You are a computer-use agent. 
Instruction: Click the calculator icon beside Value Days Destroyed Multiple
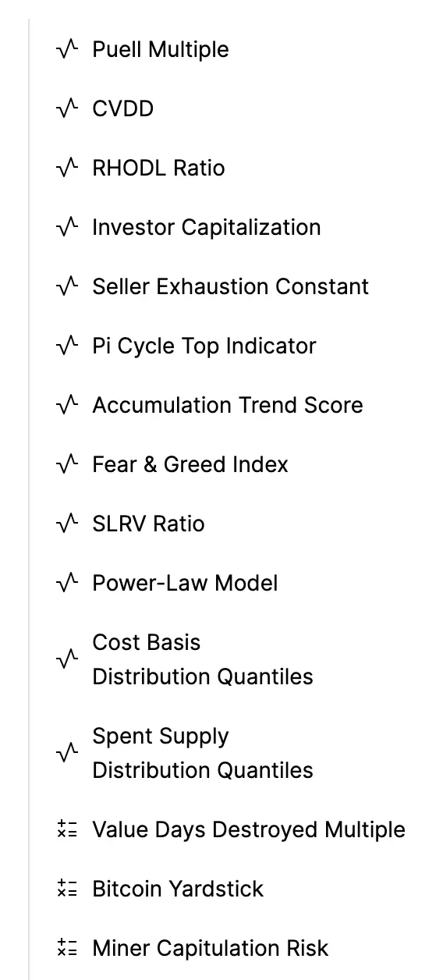click(68, 829)
